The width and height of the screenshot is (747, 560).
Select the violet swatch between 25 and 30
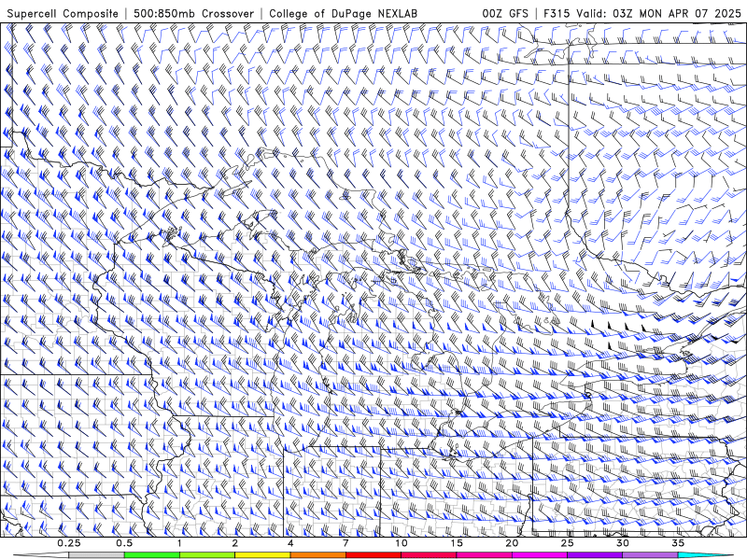tap(595, 555)
